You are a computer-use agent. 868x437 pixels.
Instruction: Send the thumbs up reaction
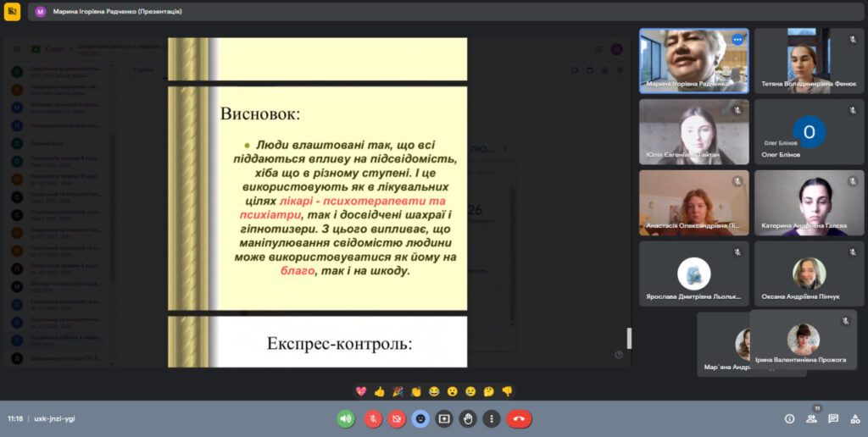point(379,391)
